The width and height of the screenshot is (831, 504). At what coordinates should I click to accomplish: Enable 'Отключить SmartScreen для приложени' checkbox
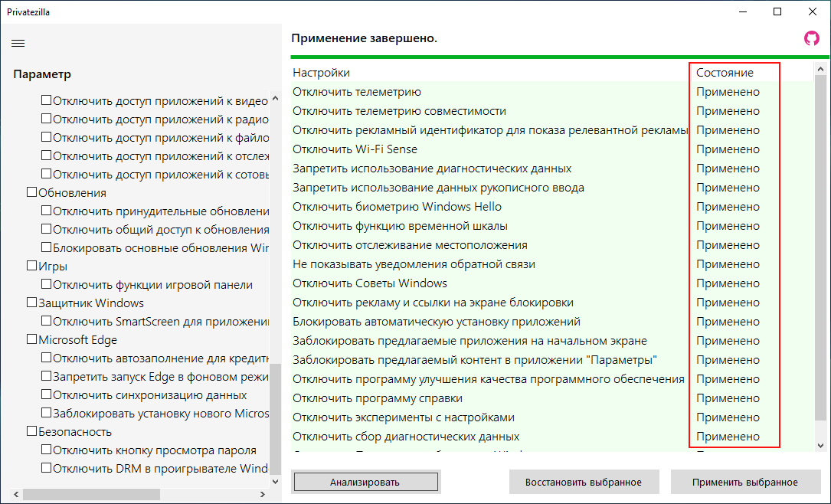[x=47, y=321]
